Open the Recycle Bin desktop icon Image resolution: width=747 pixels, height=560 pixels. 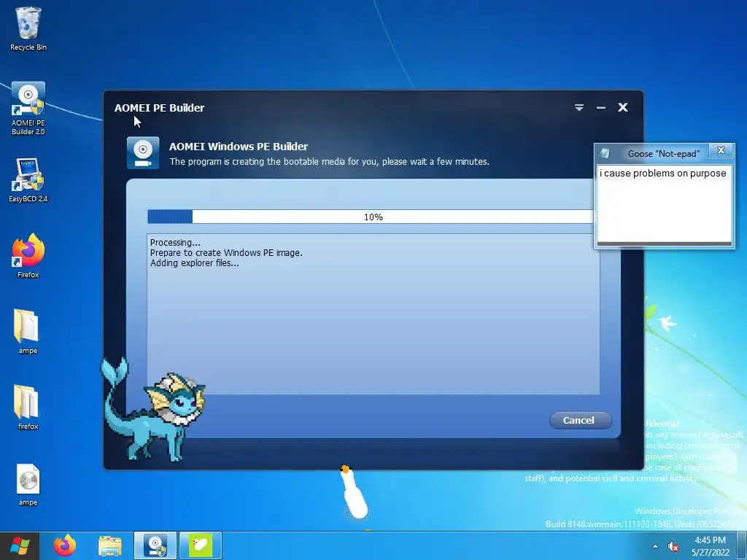pos(28,28)
